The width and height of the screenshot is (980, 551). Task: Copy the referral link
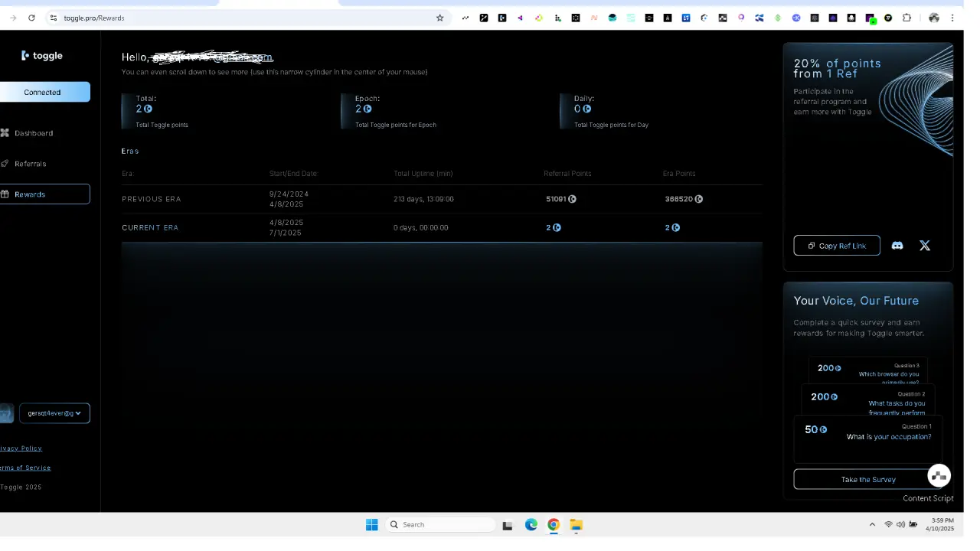coord(837,246)
